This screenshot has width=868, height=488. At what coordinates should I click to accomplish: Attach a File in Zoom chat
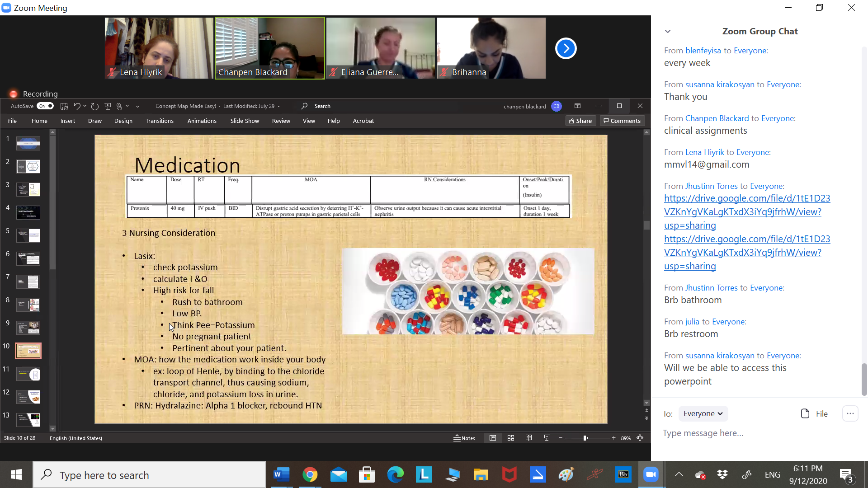814,413
